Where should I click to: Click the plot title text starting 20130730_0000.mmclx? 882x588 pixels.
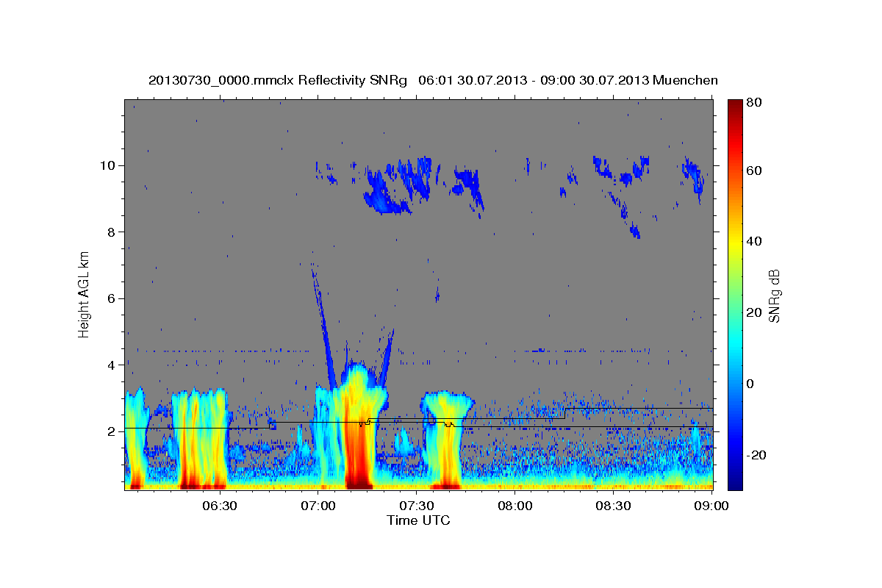pyautogui.click(x=433, y=80)
